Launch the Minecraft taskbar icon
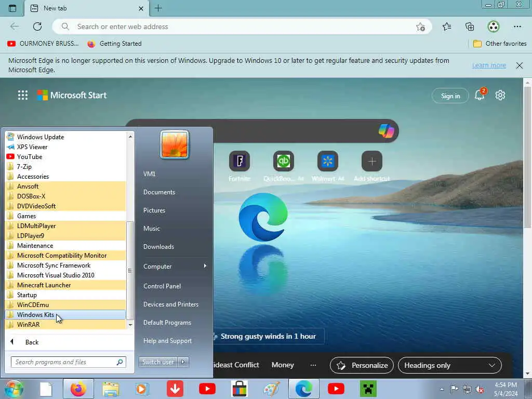 (x=368, y=389)
